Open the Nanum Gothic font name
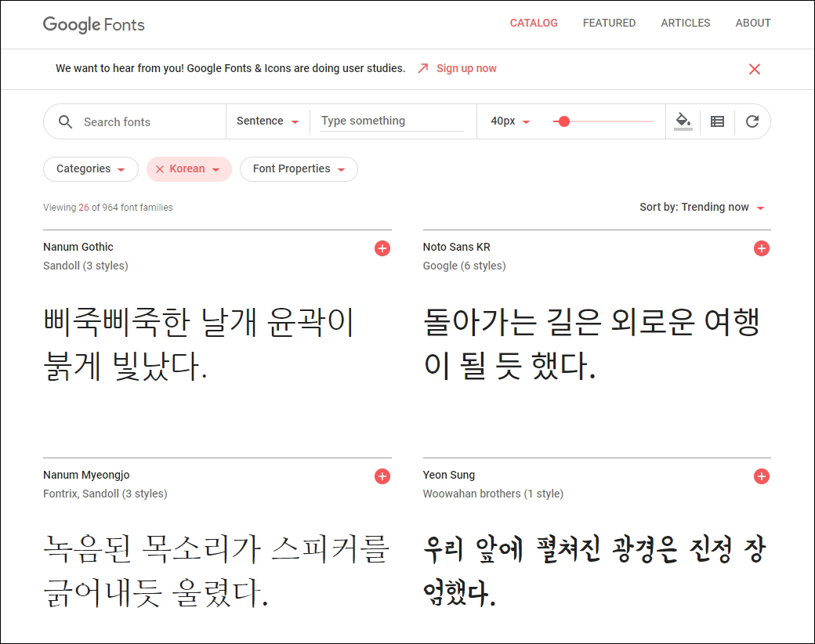The height and width of the screenshot is (644, 815). tap(78, 247)
